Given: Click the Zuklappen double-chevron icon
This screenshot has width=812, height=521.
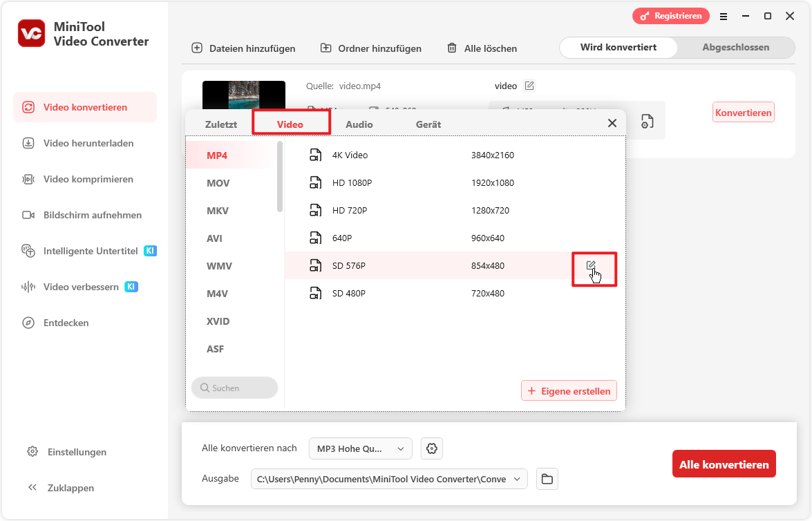Looking at the screenshot, I should pos(32,487).
